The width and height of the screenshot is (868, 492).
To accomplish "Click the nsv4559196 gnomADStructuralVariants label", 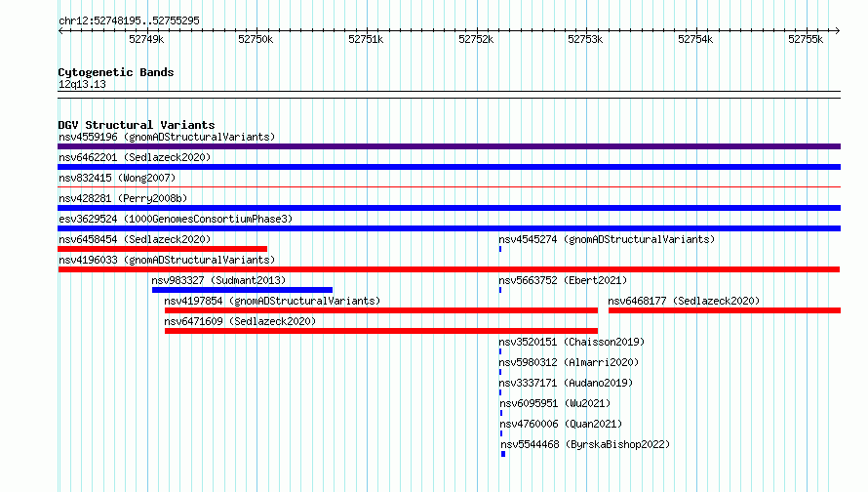I will click(x=167, y=137).
